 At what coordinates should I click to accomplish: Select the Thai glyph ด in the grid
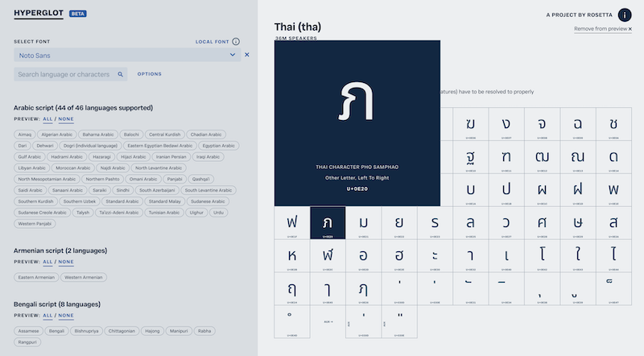coord(613,157)
